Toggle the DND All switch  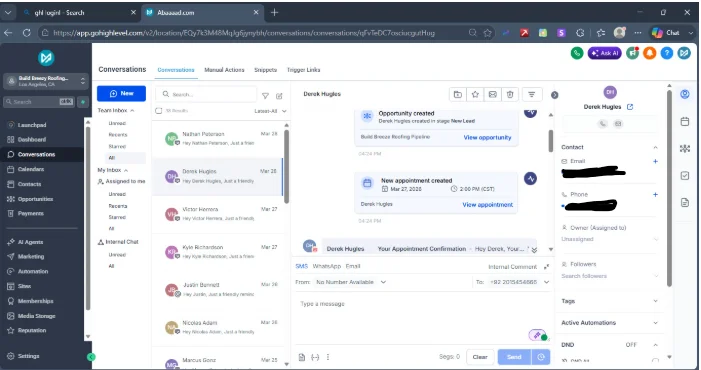click(x=655, y=360)
